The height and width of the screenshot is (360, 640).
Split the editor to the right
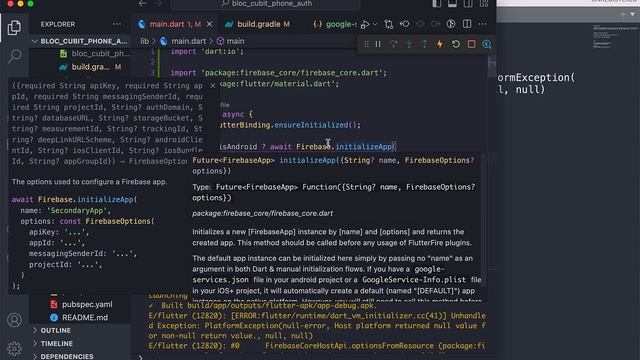(467, 24)
